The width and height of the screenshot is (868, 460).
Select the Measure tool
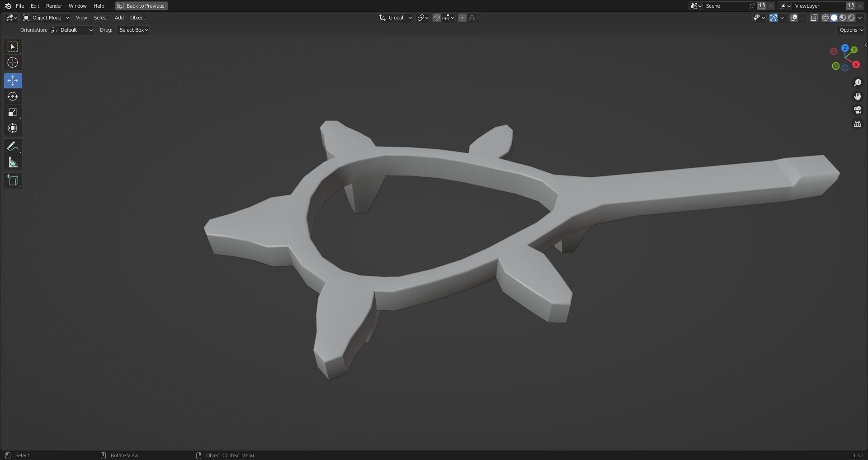pos(13,162)
